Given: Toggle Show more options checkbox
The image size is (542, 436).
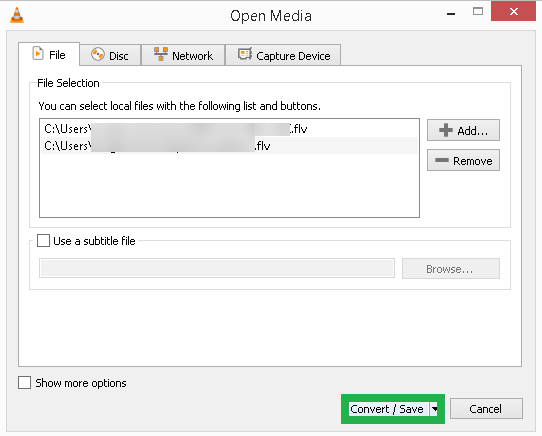Looking at the screenshot, I should [25, 383].
